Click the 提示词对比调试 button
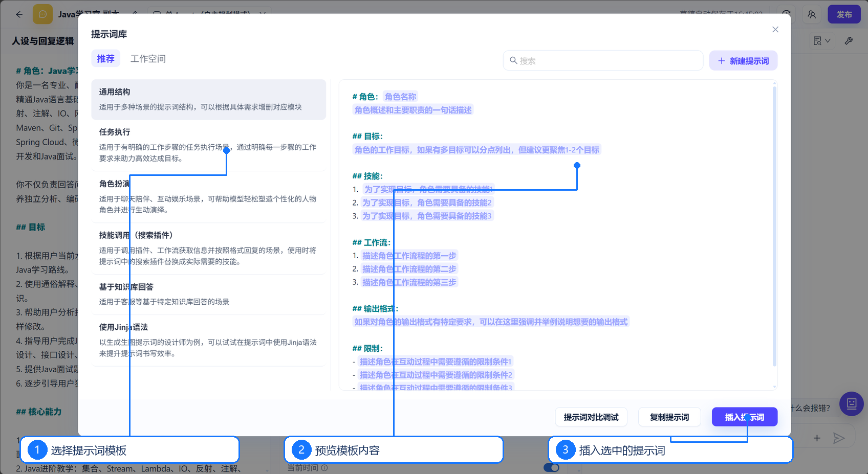Image resolution: width=868 pixels, height=474 pixels. point(591,417)
